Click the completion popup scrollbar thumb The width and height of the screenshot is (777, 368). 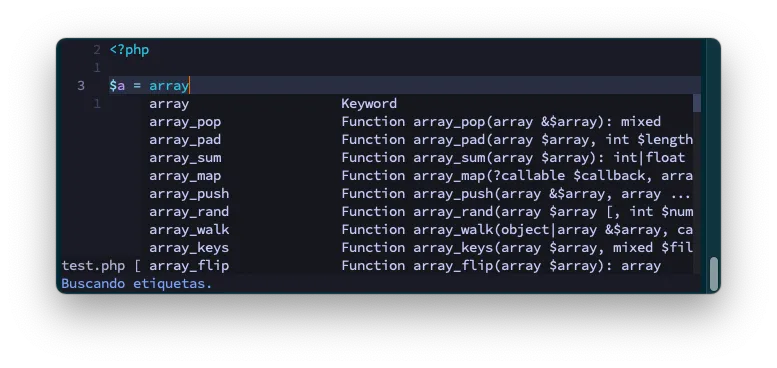pyautogui.click(x=697, y=103)
